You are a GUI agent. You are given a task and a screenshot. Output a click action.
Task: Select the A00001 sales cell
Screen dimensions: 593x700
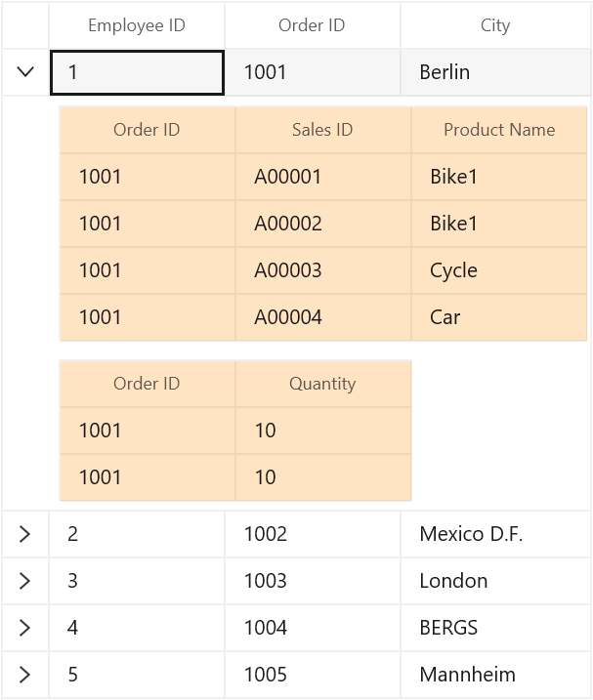(x=322, y=177)
